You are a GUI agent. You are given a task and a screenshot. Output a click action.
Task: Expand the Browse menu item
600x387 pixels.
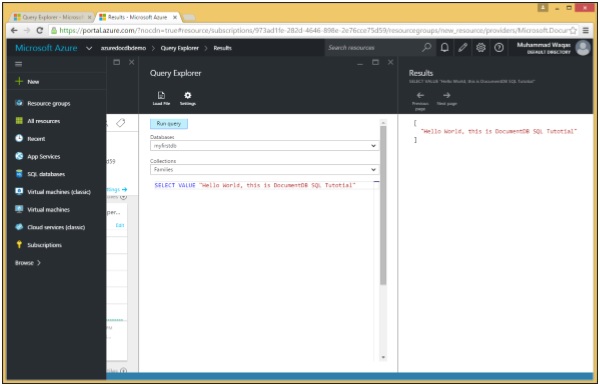28,263
